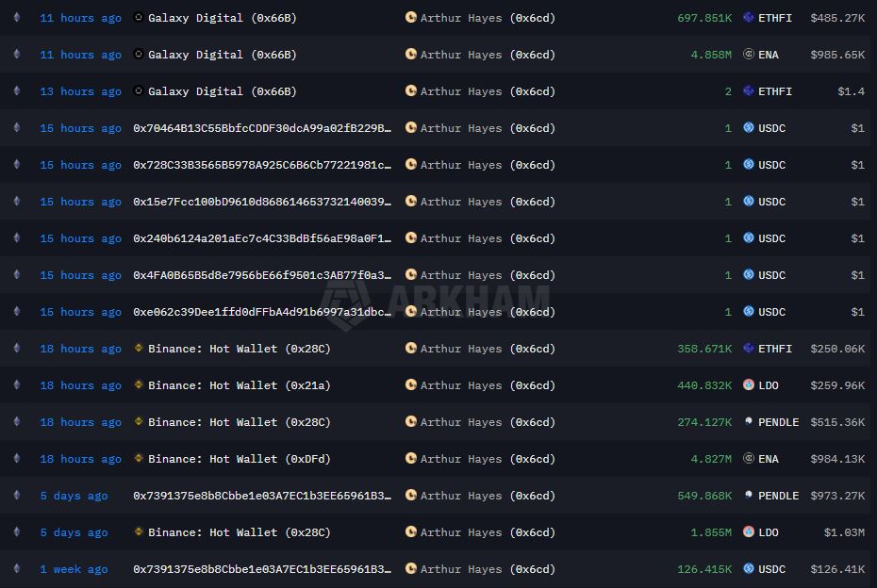Viewport: 877px width, 588px height.
Task: Click Binance logo next to Hot Wallet (0xDFd)
Action: click(x=140, y=459)
